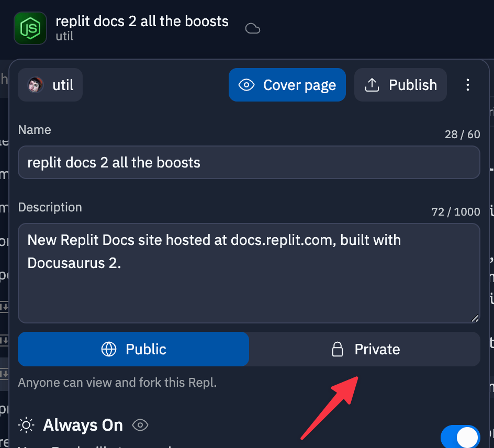This screenshot has height=448, width=494.
Task: Click the 'Anyone can view and fork this Repl.' text
Action: coord(117,383)
